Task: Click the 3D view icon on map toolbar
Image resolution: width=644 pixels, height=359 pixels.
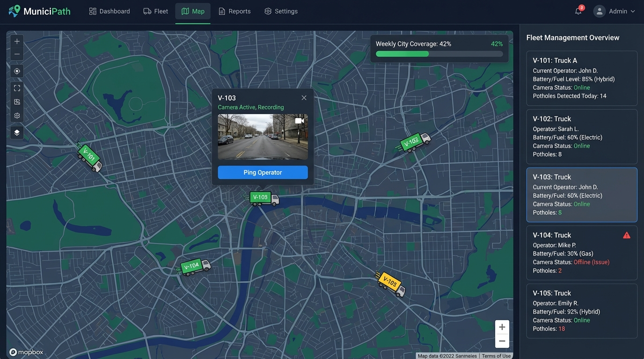Action: point(16,115)
